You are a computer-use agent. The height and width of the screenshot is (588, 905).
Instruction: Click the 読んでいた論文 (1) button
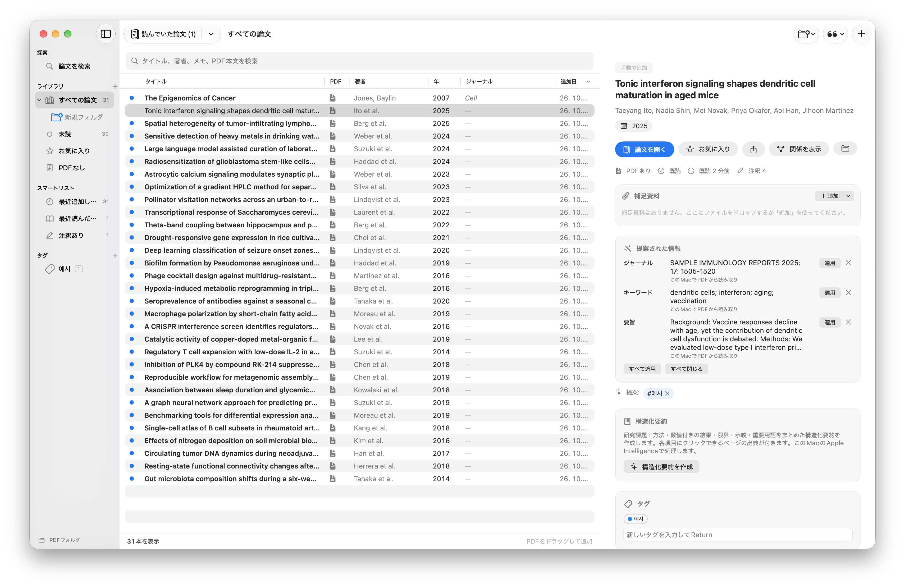pos(164,34)
